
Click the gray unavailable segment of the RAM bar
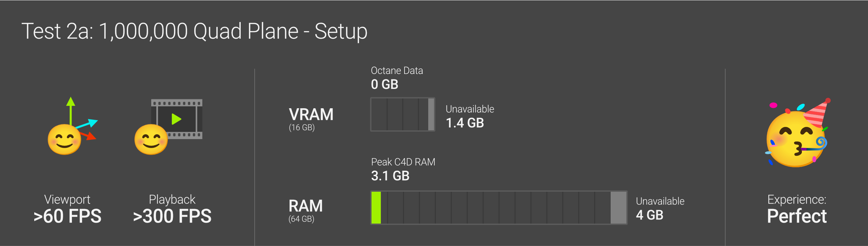click(618, 208)
